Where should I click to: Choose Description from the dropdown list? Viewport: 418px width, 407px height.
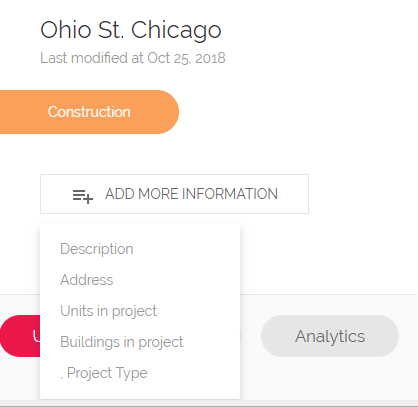[x=97, y=249]
